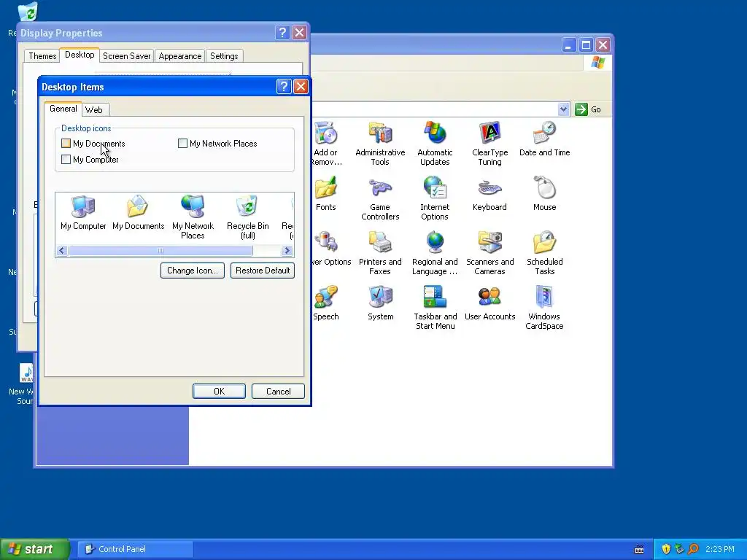747x560 pixels.
Task: Enable My Network Places desktop icon checkbox
Action: tap(182, 144)
